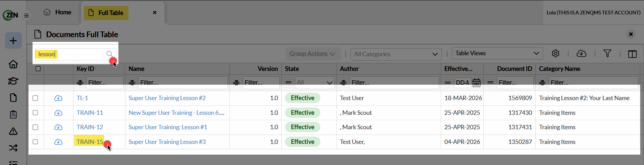Image resolution: width=644 pixels, height=165 pixels.
Task: Download TRAIN-12 via cloud icon
Action: point(58,127)
